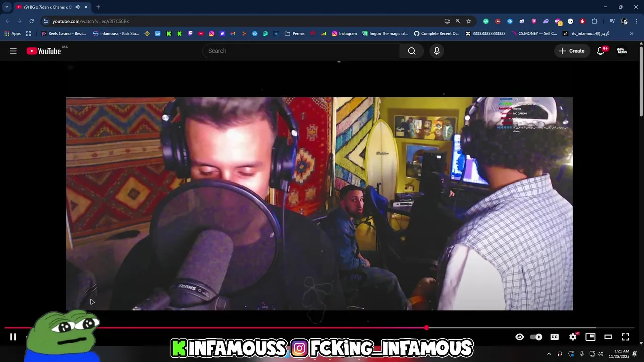The image size is (644, 362).
Task: Seek using the red progress bar handle
Action: point(426,328)
